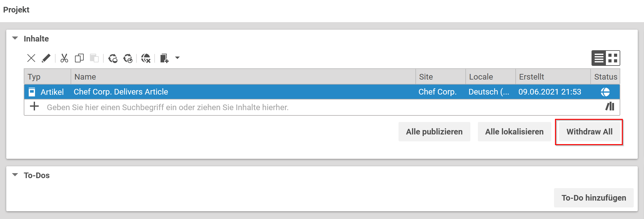
Task: Copy the selected article via the duplicate icon
Action: (79, 58)
